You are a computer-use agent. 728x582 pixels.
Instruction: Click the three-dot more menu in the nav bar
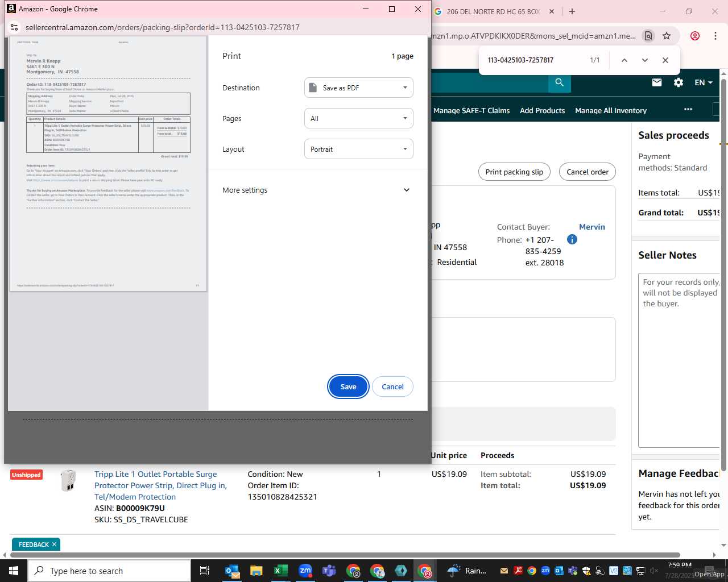(x=688, y=109)
